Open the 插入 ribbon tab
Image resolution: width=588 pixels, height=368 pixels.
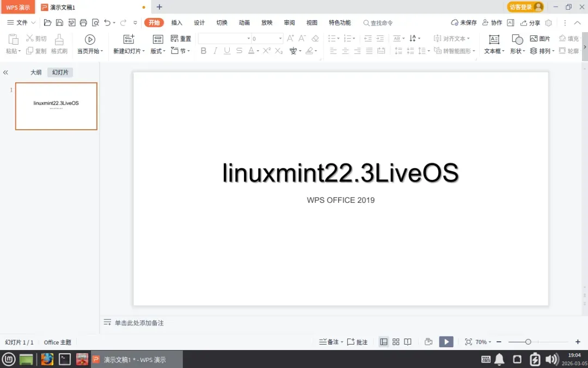[x=176, y=22]
